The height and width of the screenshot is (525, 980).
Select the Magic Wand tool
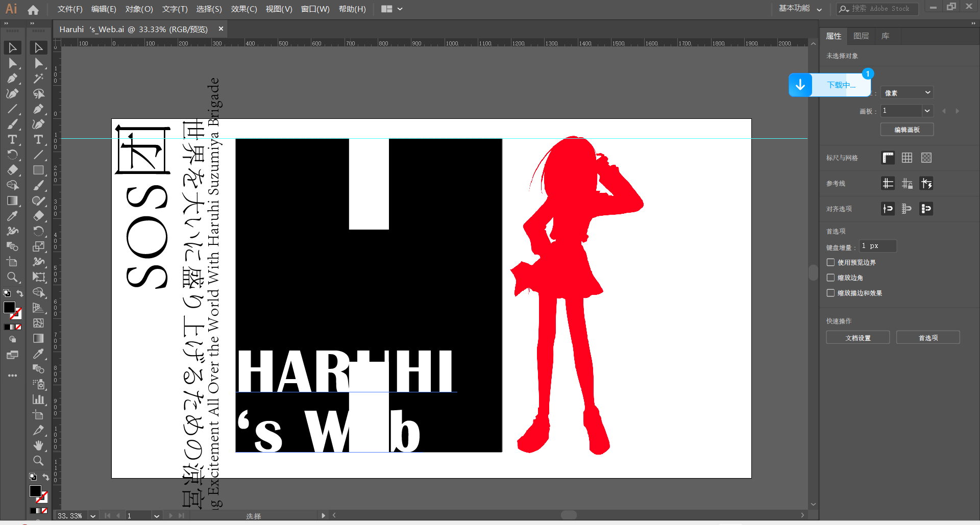pos(38,79)
